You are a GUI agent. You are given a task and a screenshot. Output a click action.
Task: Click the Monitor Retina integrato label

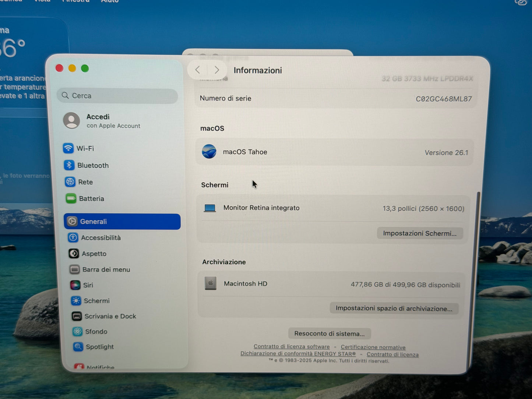[261, 208]
